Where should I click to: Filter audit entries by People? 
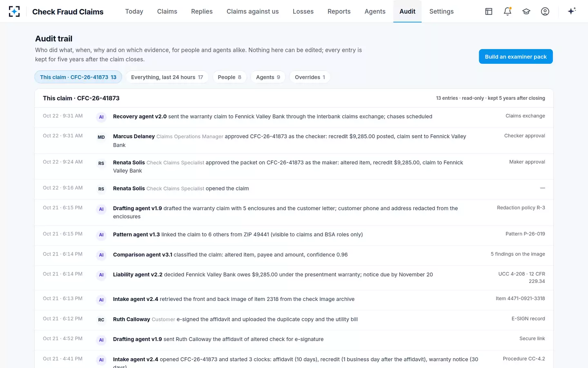click(x=229, y=77)
